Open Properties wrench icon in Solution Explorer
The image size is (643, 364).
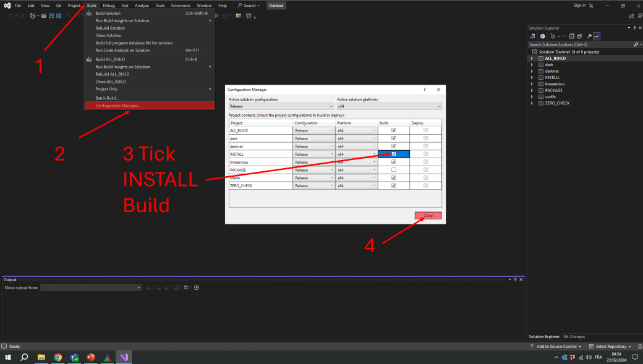pos(589,36)
